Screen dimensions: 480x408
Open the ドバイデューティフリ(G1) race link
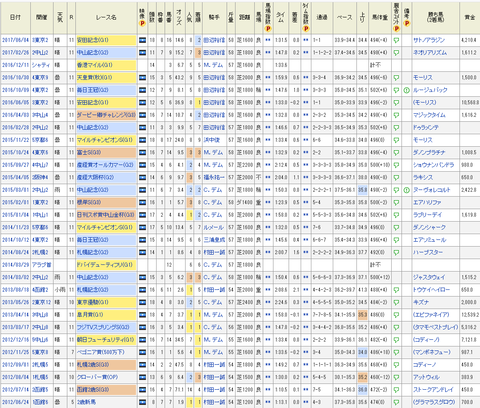click(x=105, y=265)
